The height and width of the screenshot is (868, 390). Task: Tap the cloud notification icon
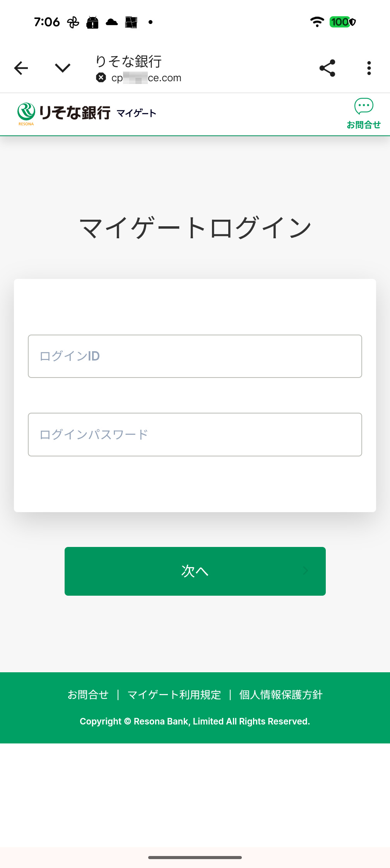coord(112,22)
